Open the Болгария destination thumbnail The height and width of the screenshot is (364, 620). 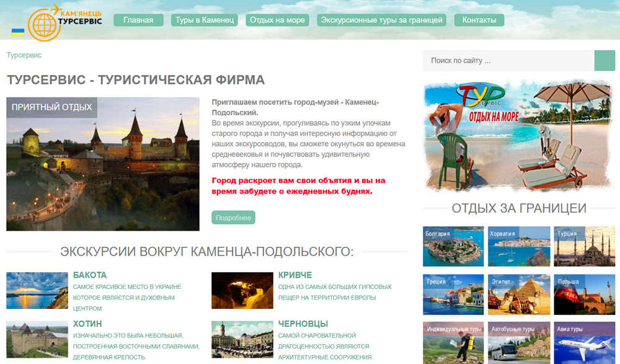click(453, 247)
